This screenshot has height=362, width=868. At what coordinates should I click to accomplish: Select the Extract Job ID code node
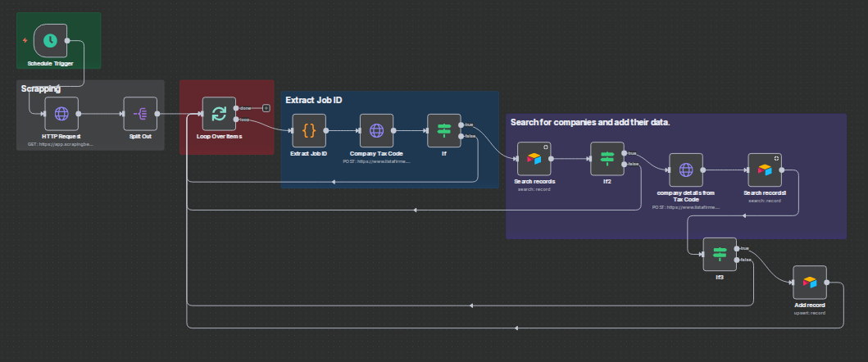tap(309, 130)
